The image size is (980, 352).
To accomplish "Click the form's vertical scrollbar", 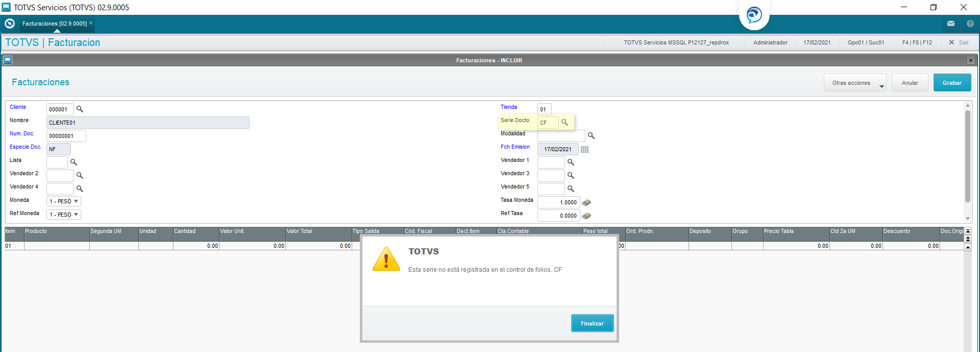I will tap(967, 156).
